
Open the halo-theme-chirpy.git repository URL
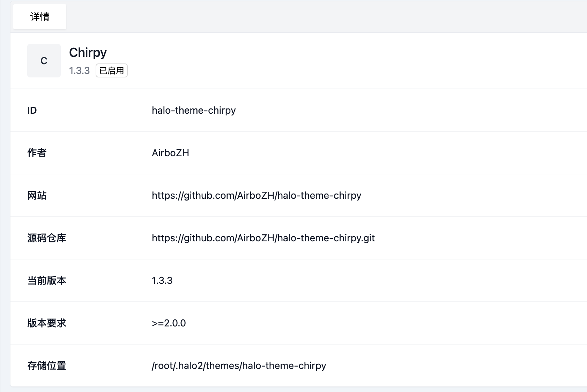pyautogui.click(x=263, y=238)
